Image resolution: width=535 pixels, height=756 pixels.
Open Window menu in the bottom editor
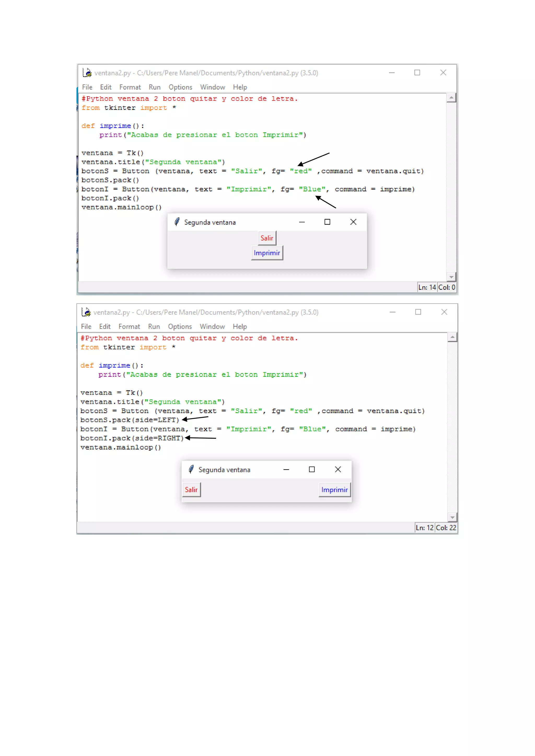pos(212,327)
